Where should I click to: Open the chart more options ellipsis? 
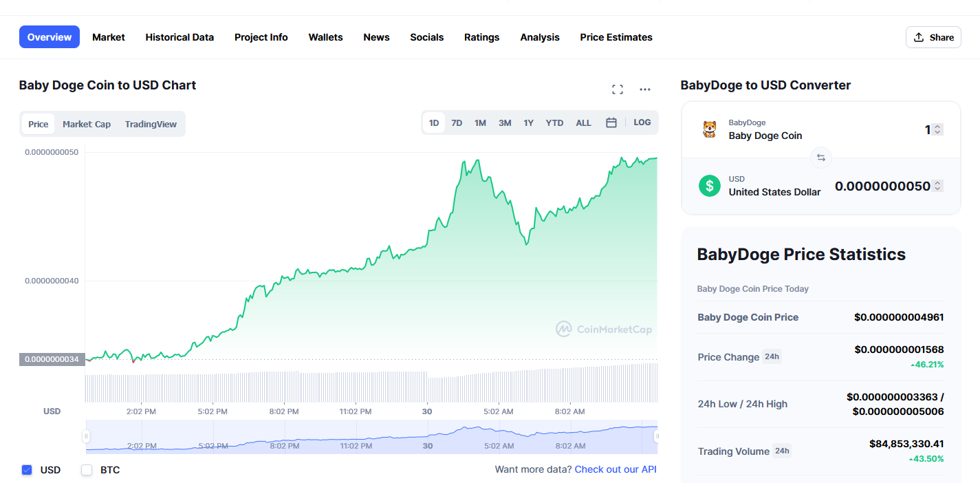[x=645, y=89]
